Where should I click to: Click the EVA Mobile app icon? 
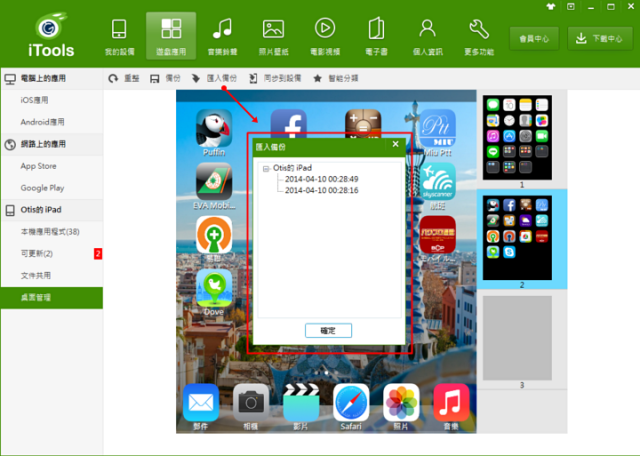tap(214, 181)
